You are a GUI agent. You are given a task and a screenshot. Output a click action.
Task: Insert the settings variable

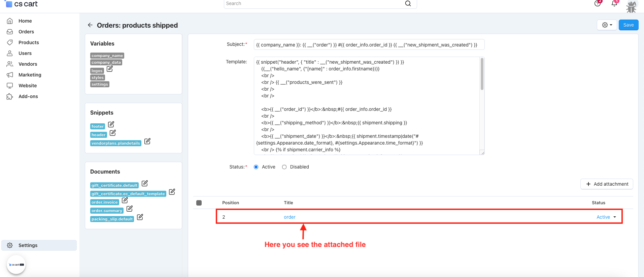(x=100, y=84)
